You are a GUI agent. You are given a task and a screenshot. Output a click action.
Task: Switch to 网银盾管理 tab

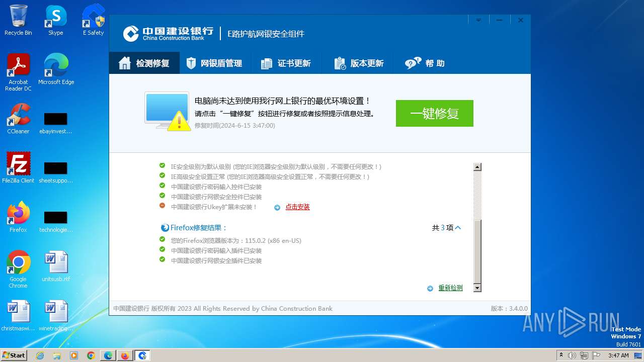click(214, 63)
